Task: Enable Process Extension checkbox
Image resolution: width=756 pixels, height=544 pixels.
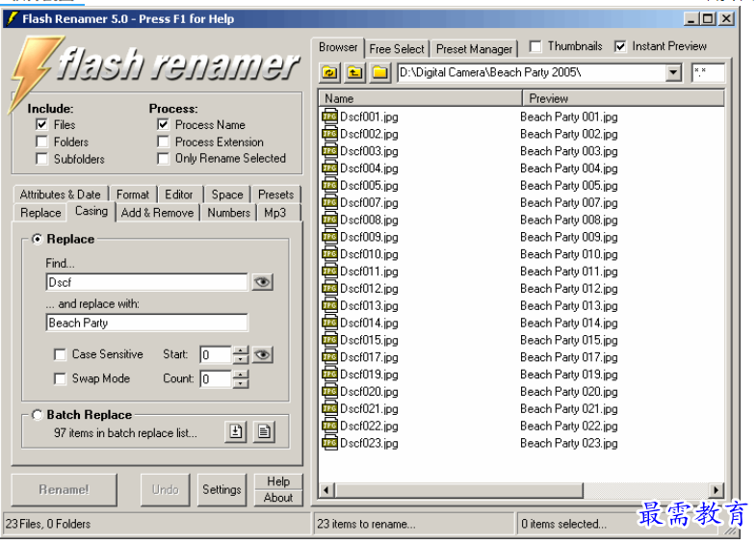Action: [x=164, y=142]
